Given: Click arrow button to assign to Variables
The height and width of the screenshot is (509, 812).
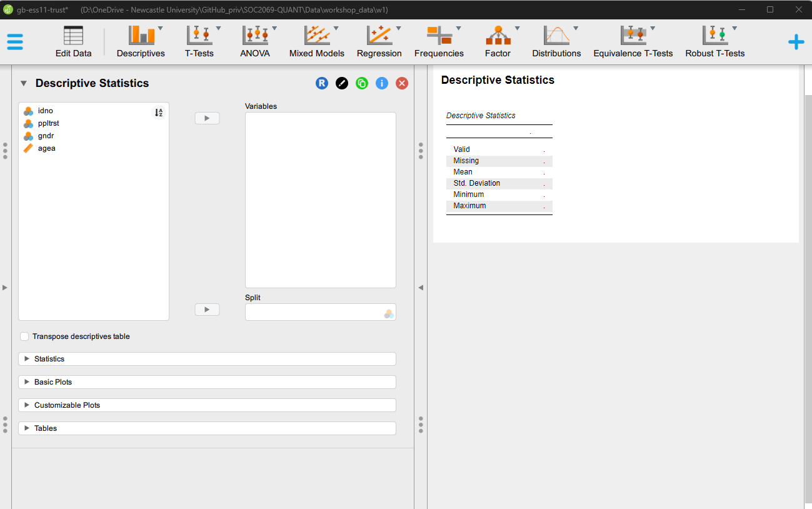Looking at the screenshot, I should 207,118.
